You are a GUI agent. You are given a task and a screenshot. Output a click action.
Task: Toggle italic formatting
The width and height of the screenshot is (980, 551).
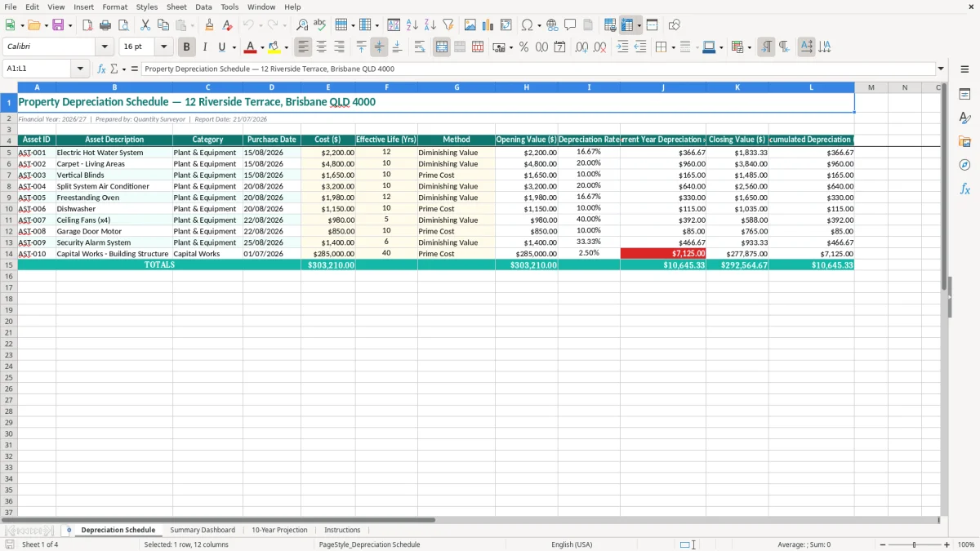[205, 47]
